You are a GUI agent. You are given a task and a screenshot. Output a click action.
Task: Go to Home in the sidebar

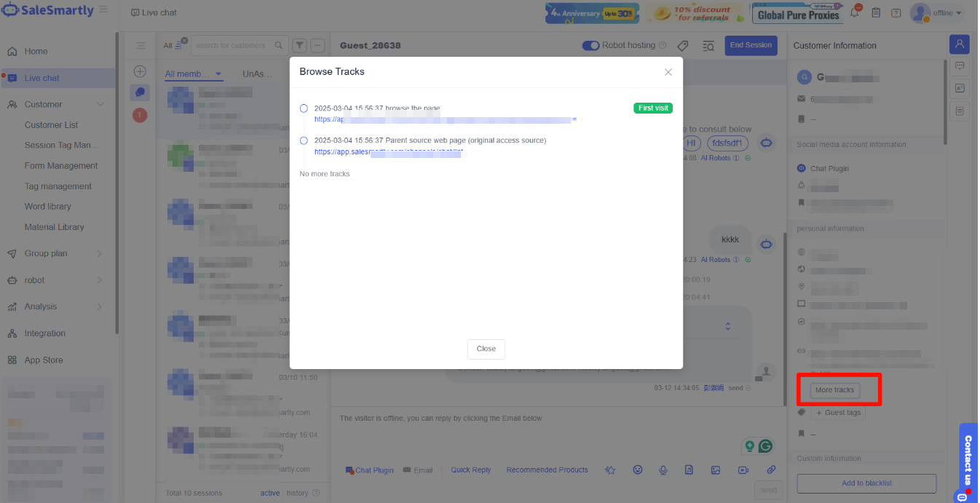tap(36, 52)
